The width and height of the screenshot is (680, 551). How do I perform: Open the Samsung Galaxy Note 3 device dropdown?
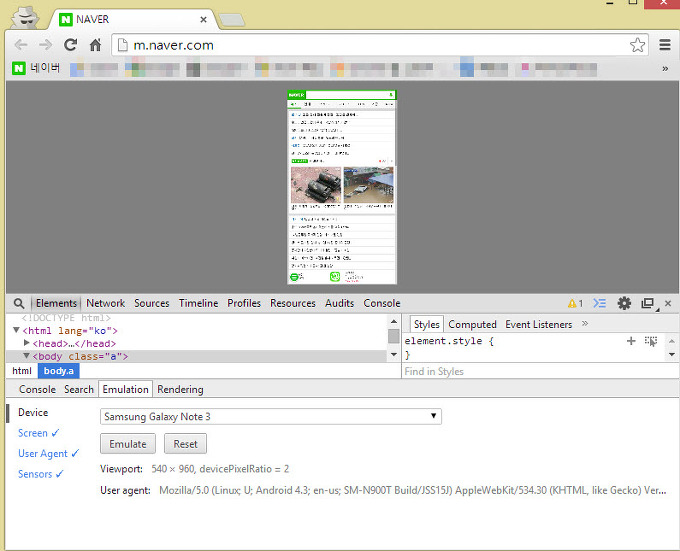(270, 416)
